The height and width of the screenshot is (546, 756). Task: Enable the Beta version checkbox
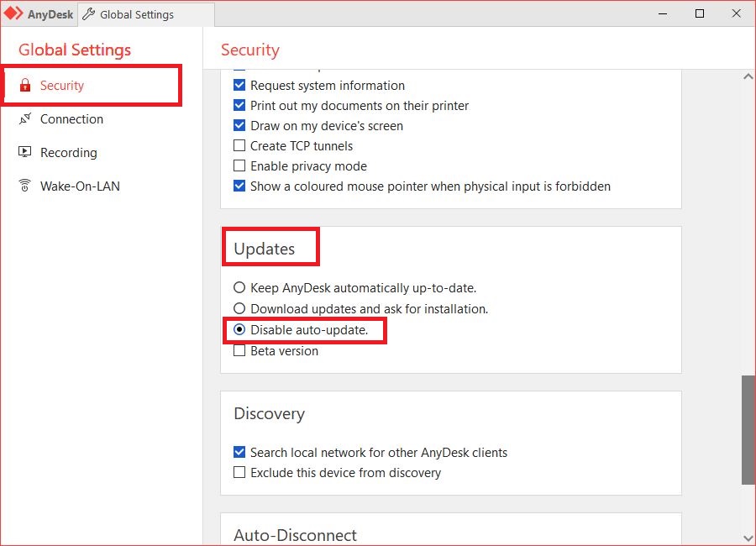(239, 350)
